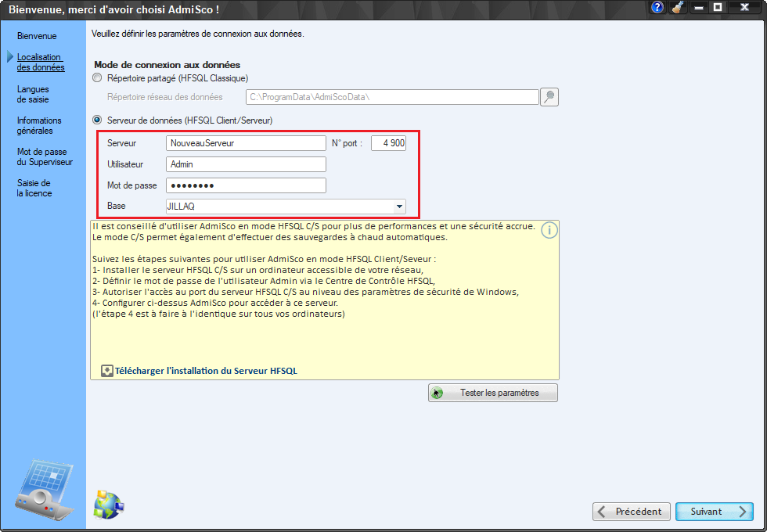Click the Répertoire réseau des données field
The height and width of the screenshot is (532, 767).
392,97
